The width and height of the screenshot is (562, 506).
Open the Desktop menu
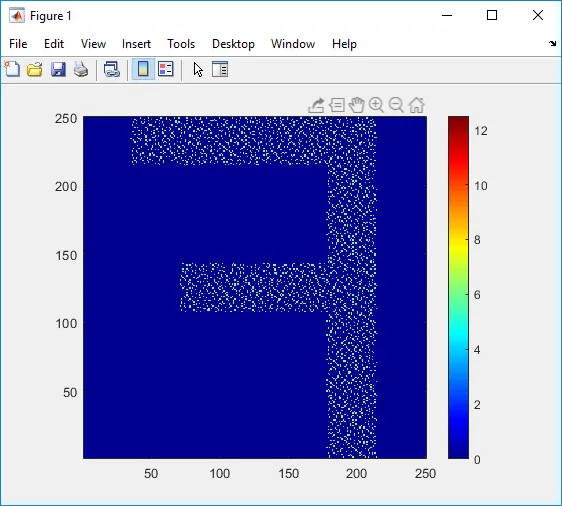[x=233, y=44]
